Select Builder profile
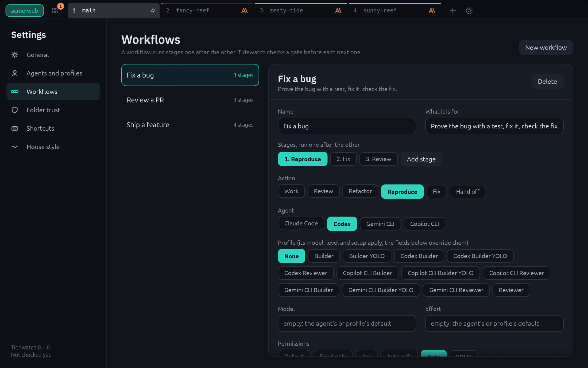The image size is (588, 368). coord(324,256)
